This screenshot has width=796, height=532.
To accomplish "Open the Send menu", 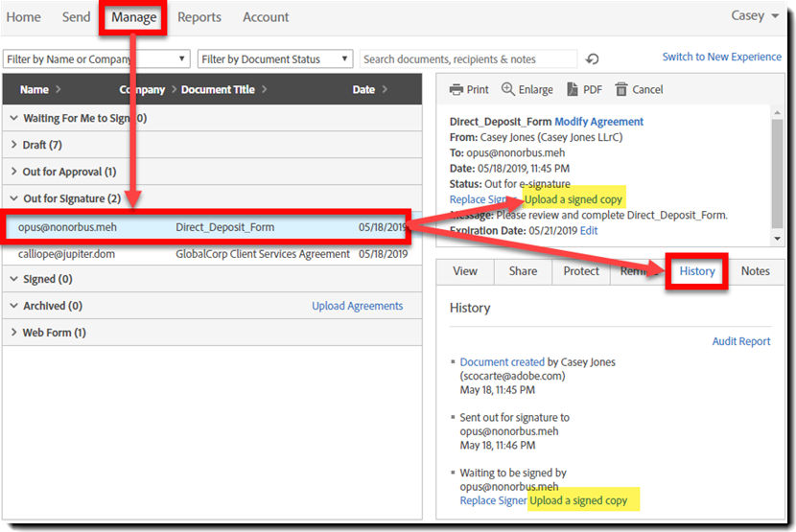I will (76, 16).
